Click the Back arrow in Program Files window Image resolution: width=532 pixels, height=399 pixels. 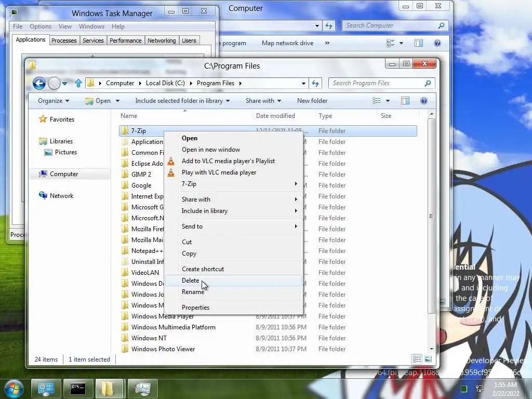[x=39, y=83]
